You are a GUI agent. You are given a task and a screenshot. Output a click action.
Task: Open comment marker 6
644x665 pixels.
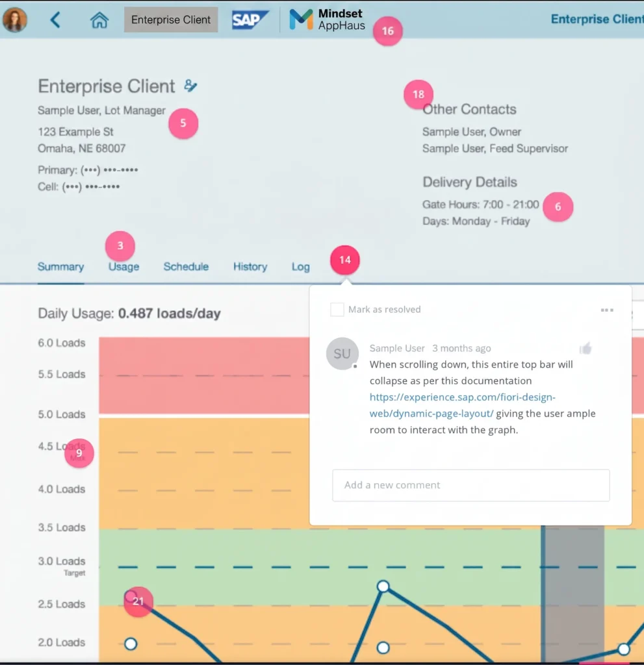[x=558, y=207]
